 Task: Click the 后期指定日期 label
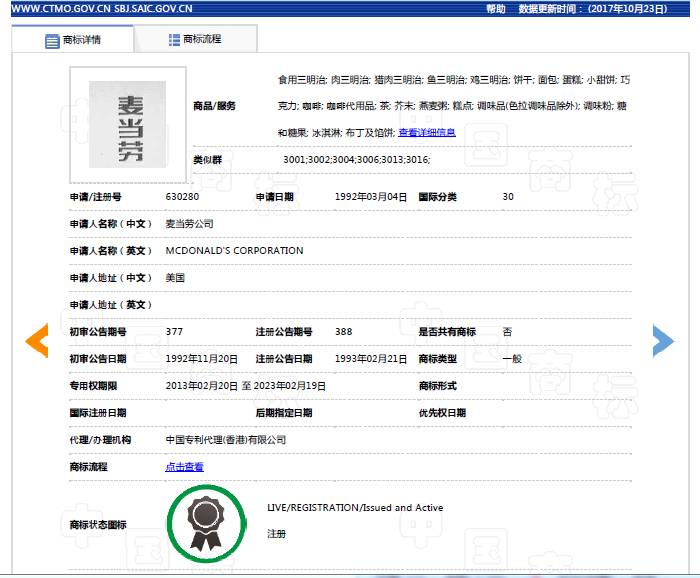point(284,413)
